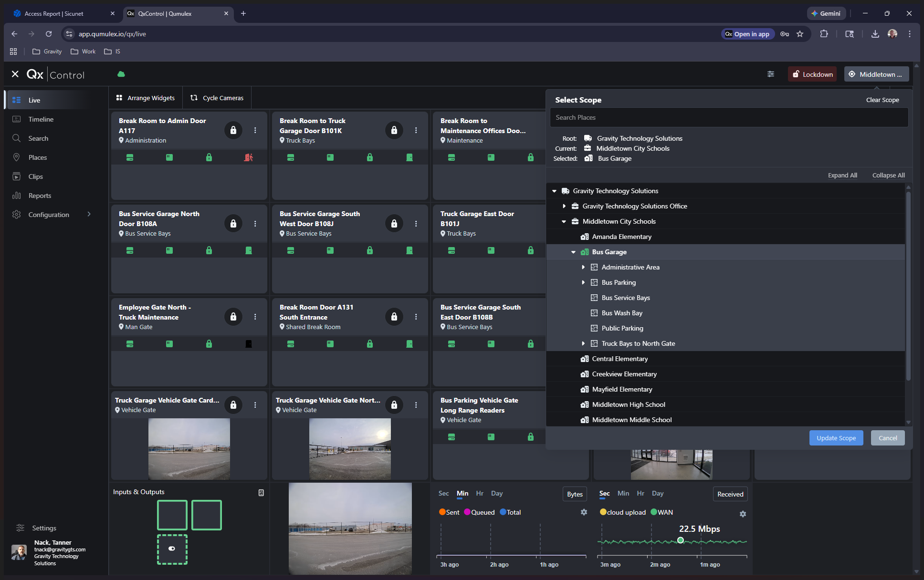Collapse the Middletown City Schools node
This screenshot has width=924, height=580.
564,221
